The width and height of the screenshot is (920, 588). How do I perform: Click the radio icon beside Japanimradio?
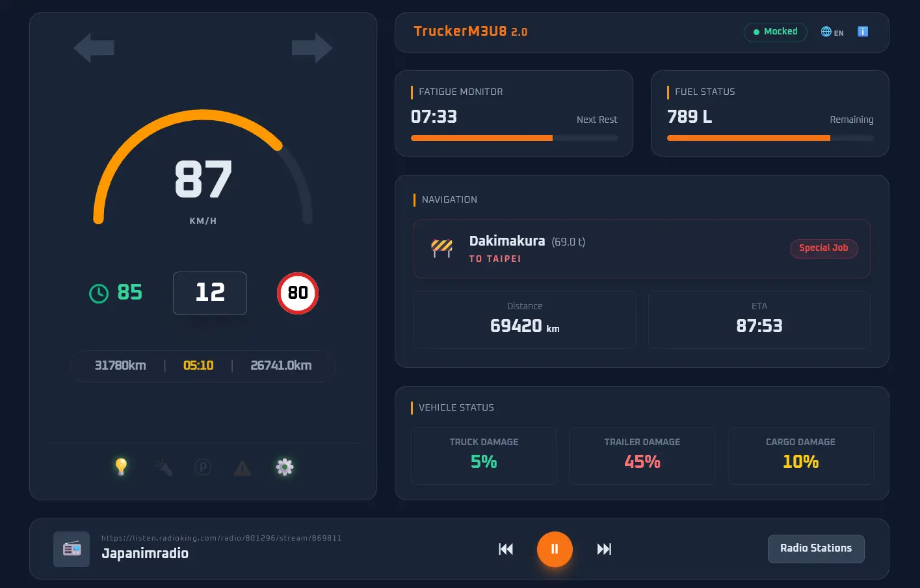click(x=72, y=549)
